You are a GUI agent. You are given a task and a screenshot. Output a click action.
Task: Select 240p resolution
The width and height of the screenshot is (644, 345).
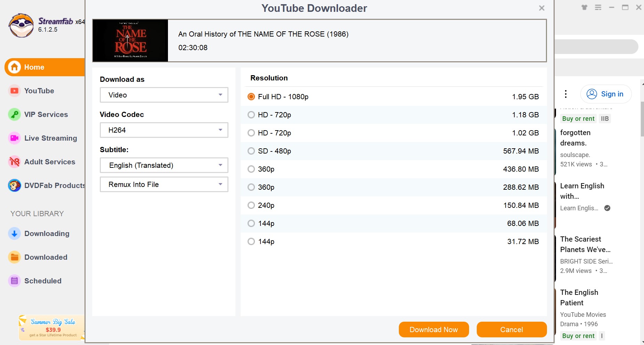point(251,205)
